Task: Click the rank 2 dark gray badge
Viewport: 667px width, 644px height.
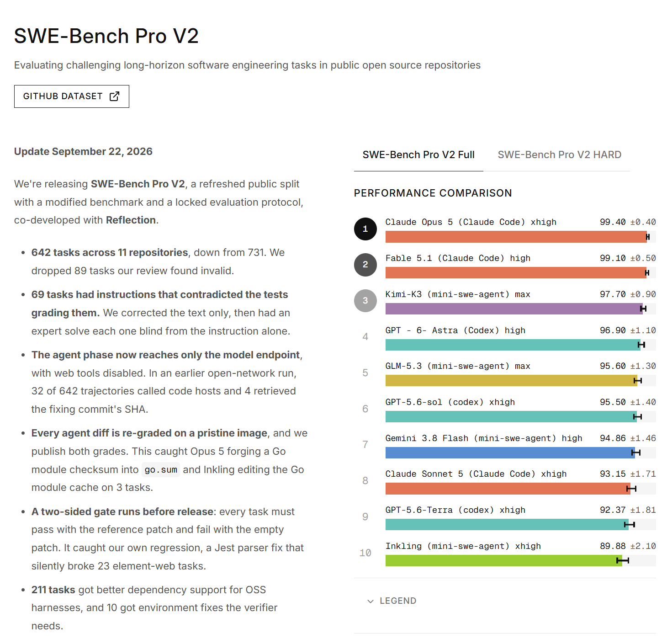Action: point(365,265)
